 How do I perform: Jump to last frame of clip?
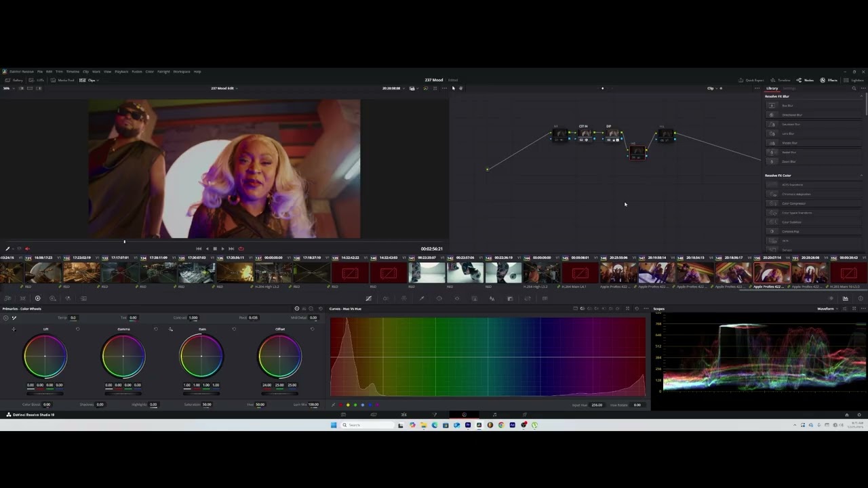(x=231, y=249)
